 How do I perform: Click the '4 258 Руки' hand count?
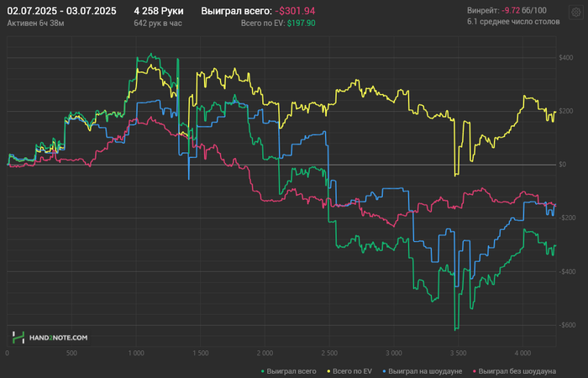coord(159,11)
